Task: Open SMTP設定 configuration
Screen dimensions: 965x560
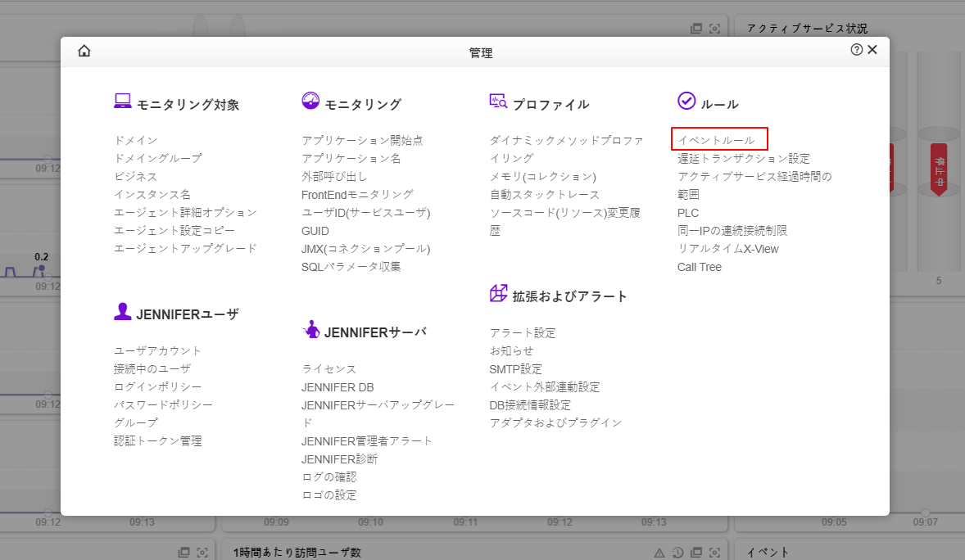Action: point(515,368)
